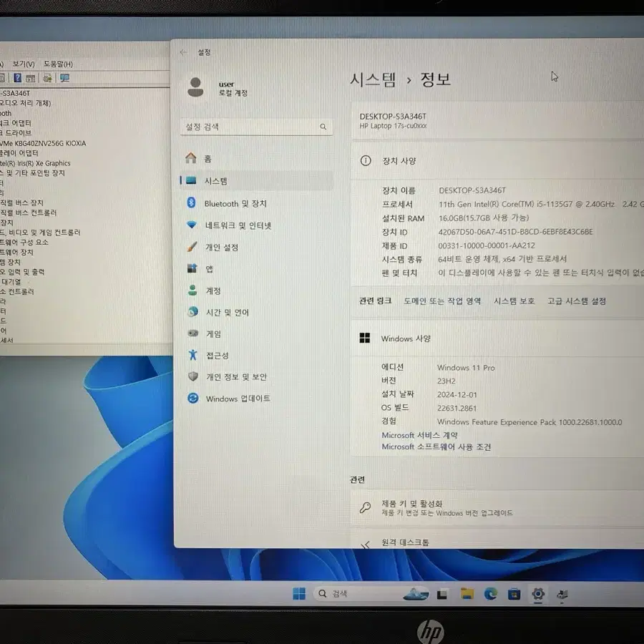Image resolution: width=644 pixels, height=644 pixels.
Task: Click the Windows 11 Pro edition value
Action: tap(466, 368)
